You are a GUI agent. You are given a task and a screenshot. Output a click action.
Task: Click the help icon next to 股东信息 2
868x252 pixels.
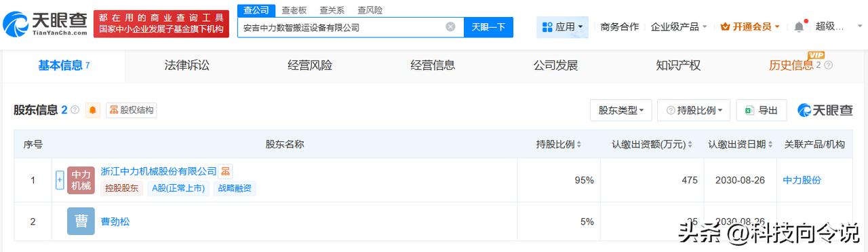pyautogui.click(x=75, y=110)
